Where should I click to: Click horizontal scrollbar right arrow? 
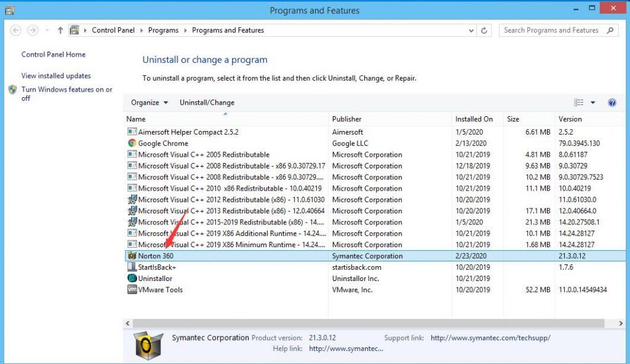click(621, 323)
